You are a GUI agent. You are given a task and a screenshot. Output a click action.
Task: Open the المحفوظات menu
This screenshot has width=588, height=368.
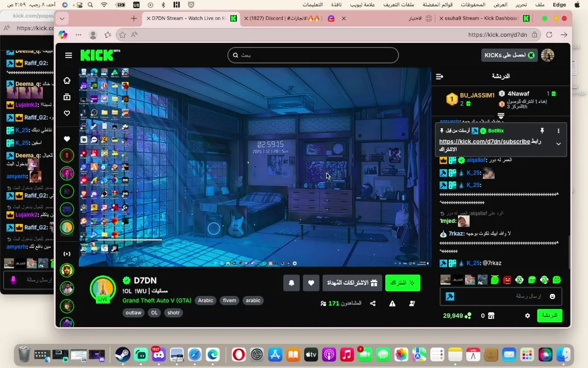473,5
